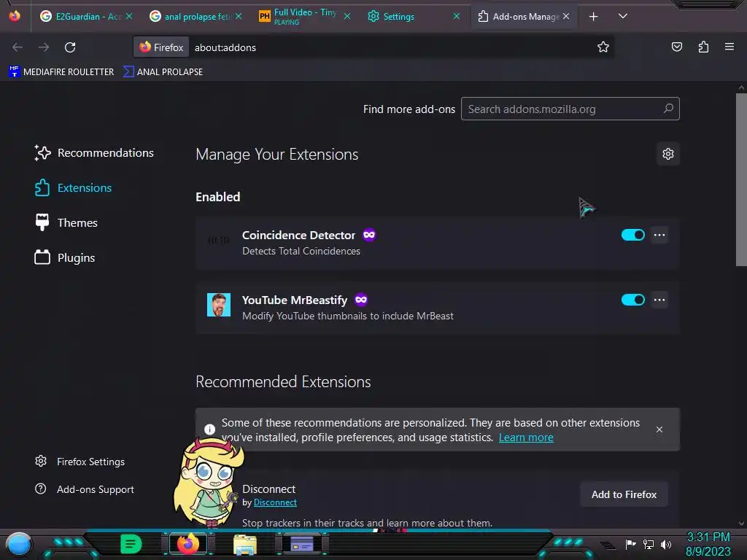Click the search magnifier in add-ons search

pyautogui.click(x=668, y=109)
